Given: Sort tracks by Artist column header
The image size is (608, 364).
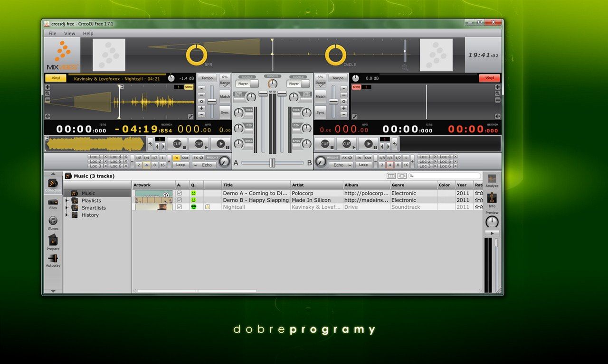Looking at the screenshot, I should pyautogui.click(x=317, y=185).
